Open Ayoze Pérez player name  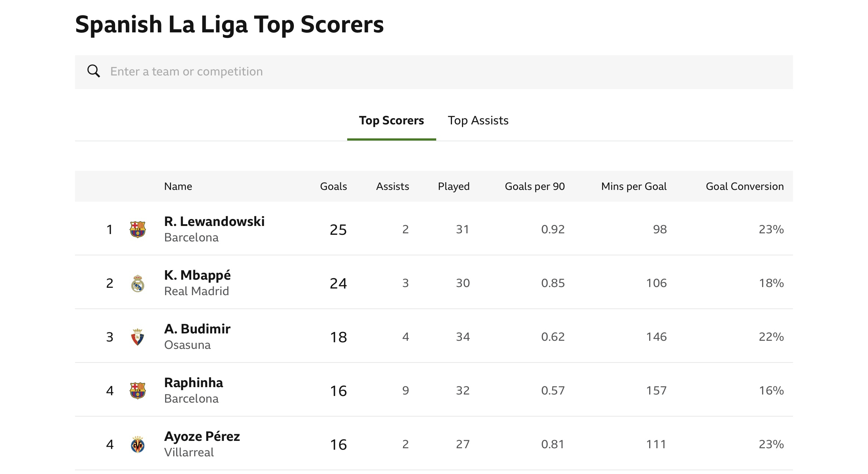coord(202,436)
